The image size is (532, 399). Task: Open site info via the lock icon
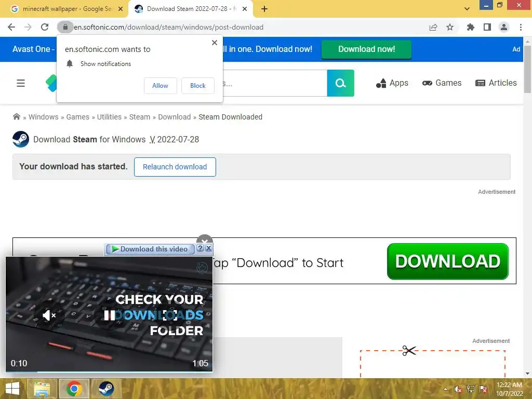(65, 27)
